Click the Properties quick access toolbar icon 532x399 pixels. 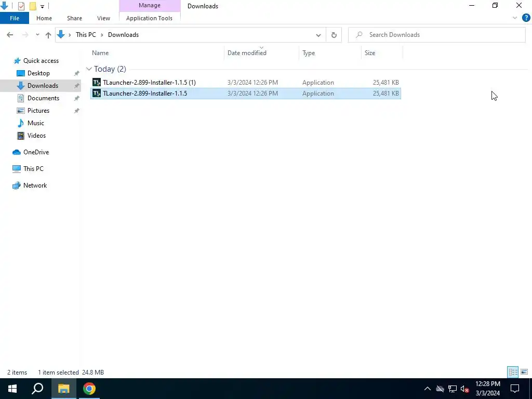coord(21,6)
